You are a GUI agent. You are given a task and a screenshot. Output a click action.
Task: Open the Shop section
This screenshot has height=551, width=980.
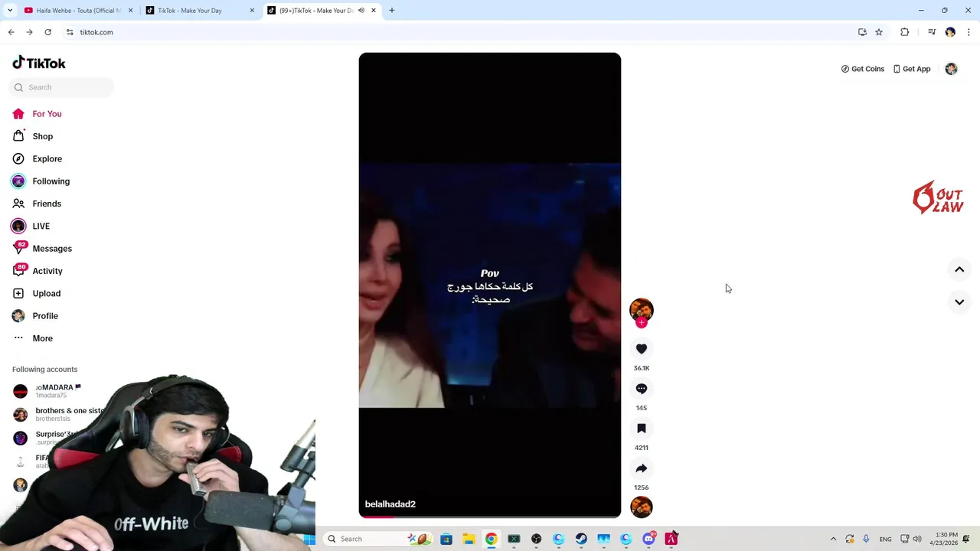click(42, 136)
